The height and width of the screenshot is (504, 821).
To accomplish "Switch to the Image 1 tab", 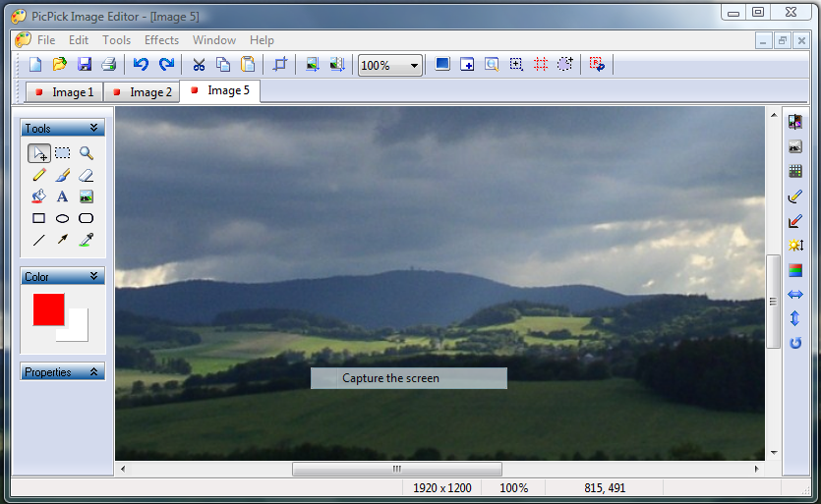I will tap(65, 92).
